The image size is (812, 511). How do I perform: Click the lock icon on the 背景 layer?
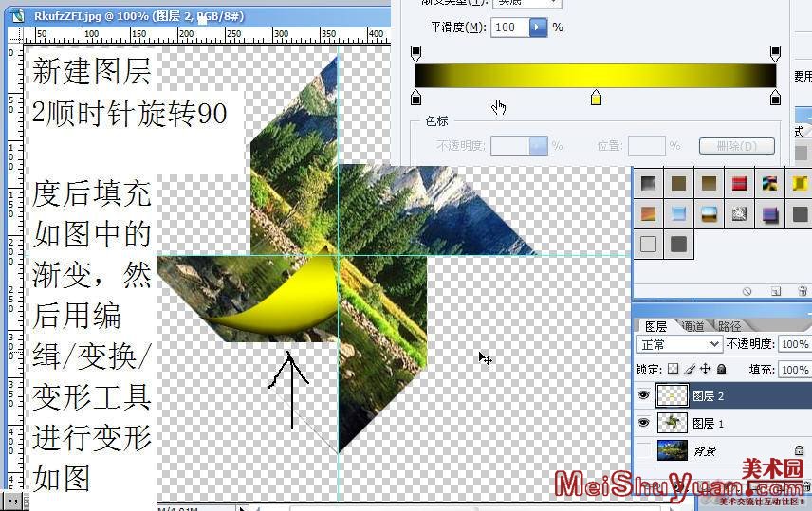click(799, 450)
